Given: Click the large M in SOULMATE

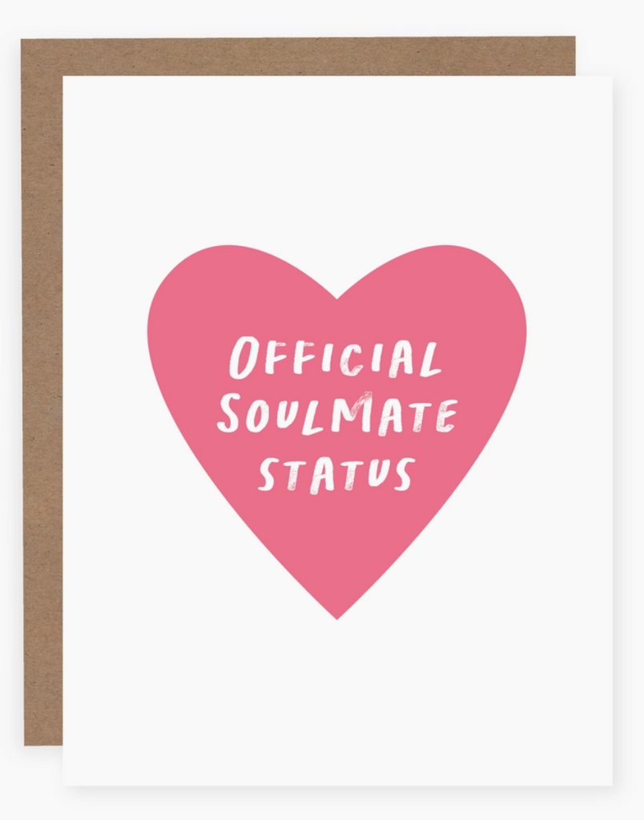Looking at the screenshot, I should [x=355, y=413].
